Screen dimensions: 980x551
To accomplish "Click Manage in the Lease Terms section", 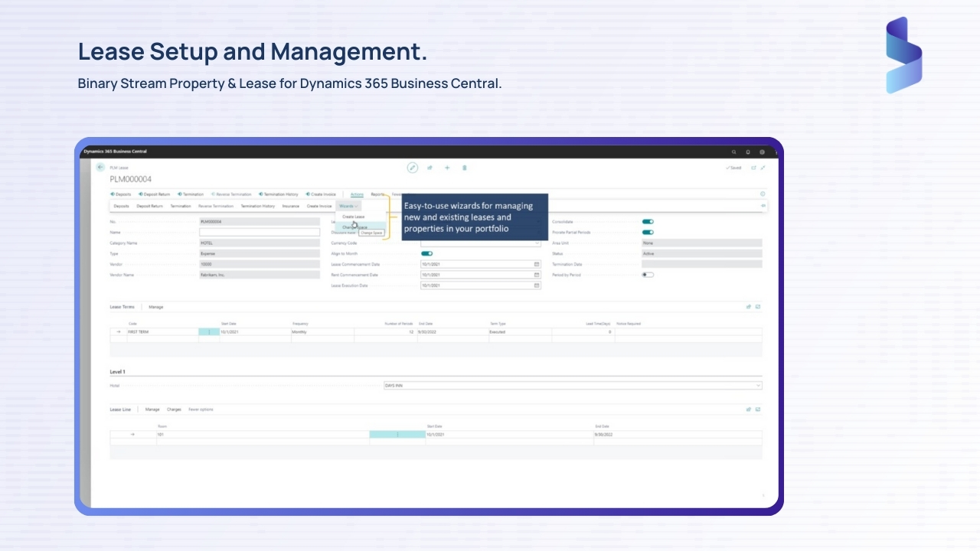I will (155, 307).
